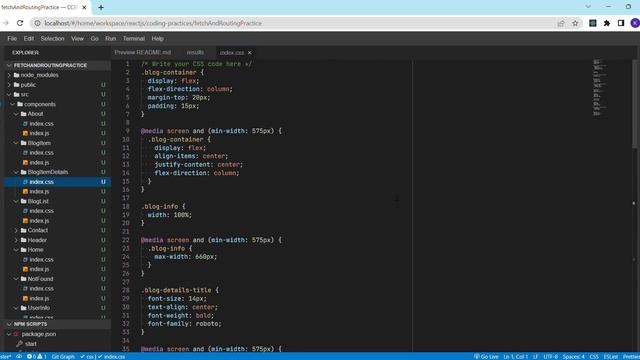The height and width of the screenshot is (360, 640).
Task: Open a new browser tab with plus icon
Action: (x=101, y=7)
